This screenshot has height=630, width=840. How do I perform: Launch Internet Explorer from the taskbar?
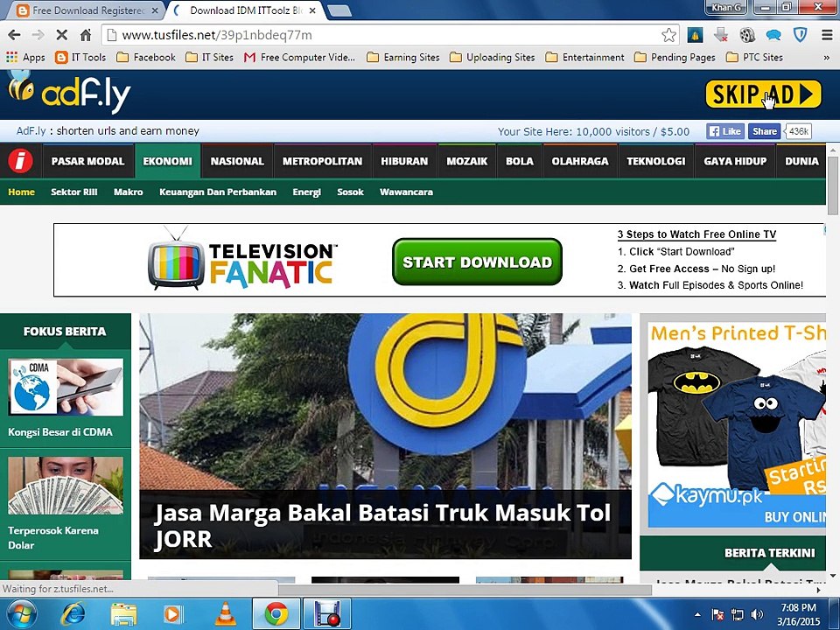(73, 614)
